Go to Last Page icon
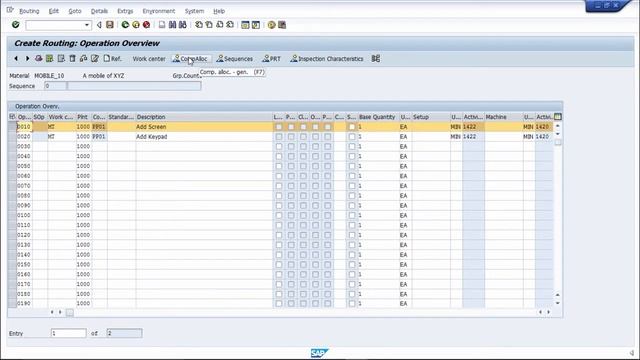This screenshot has height=360, width=640. point(230,25)
